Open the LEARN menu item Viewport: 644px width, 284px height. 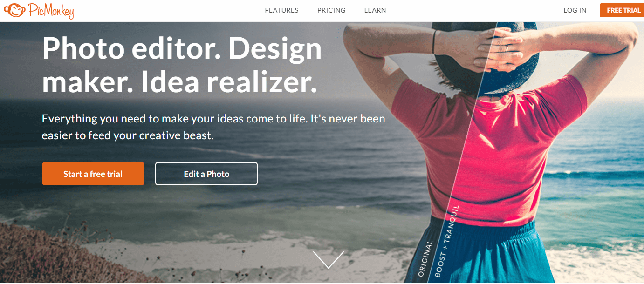click(x=375, y=10)
